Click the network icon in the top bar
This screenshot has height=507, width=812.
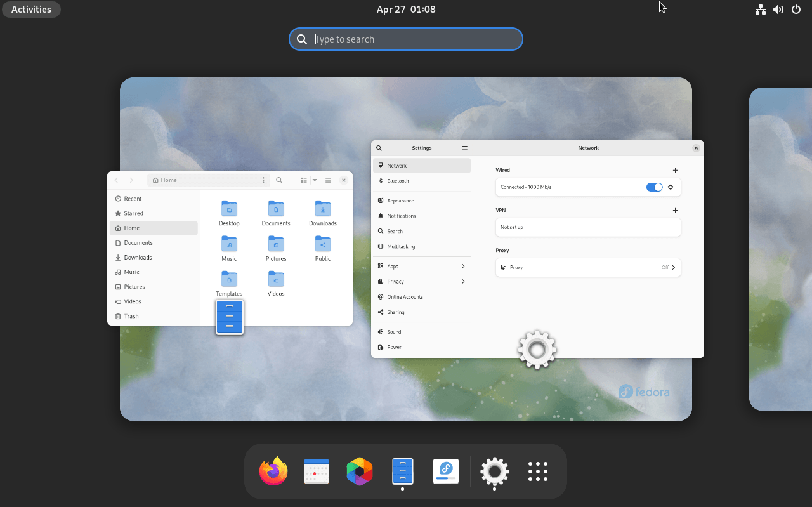[x=760, y=9]
